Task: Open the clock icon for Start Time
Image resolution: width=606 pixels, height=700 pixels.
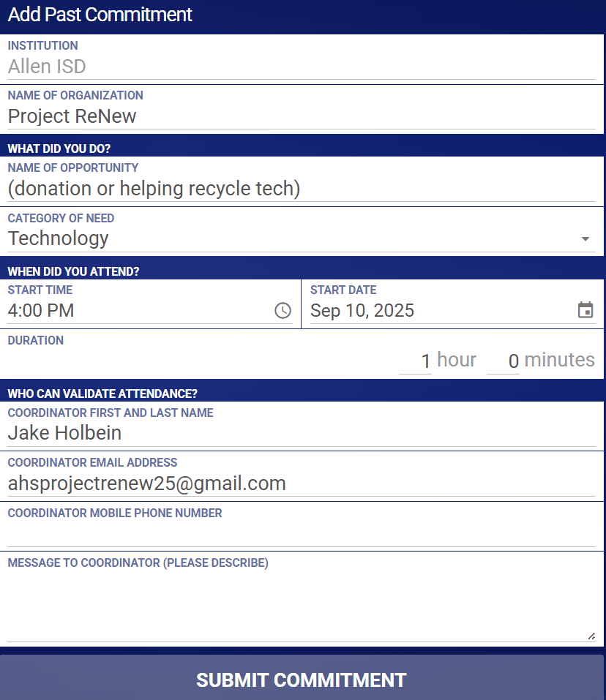Action: pyautogui.click(x=283, y=311)
